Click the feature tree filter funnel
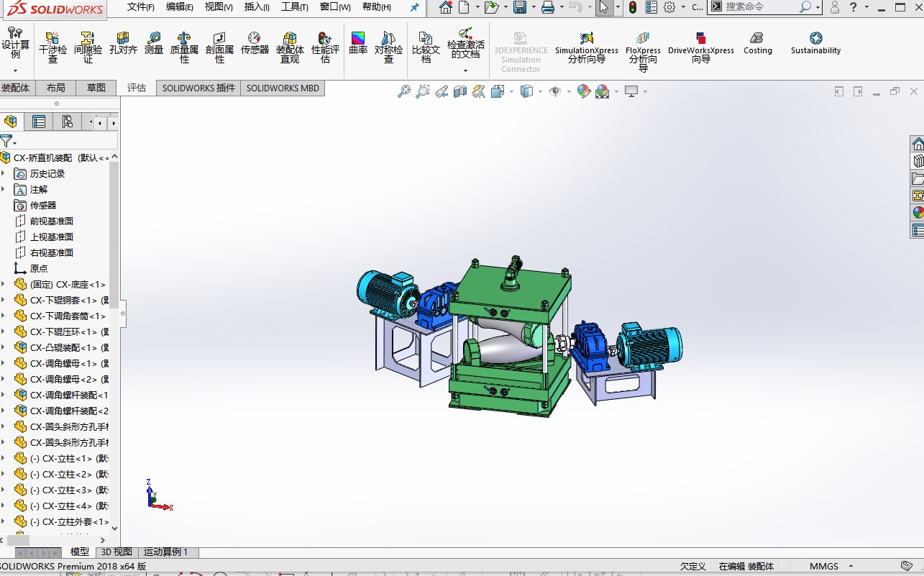 tap(6, 141)
